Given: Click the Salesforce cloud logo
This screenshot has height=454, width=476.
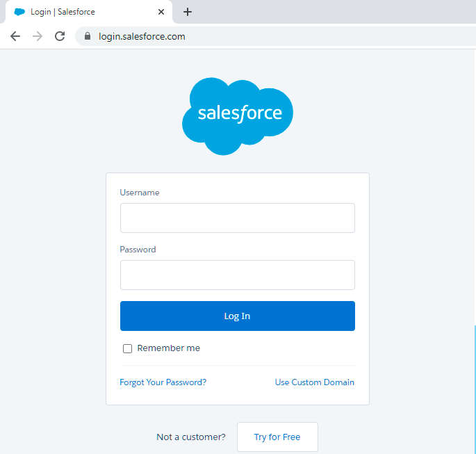Looking at the screenshot, I should click(x=238, y=115).
